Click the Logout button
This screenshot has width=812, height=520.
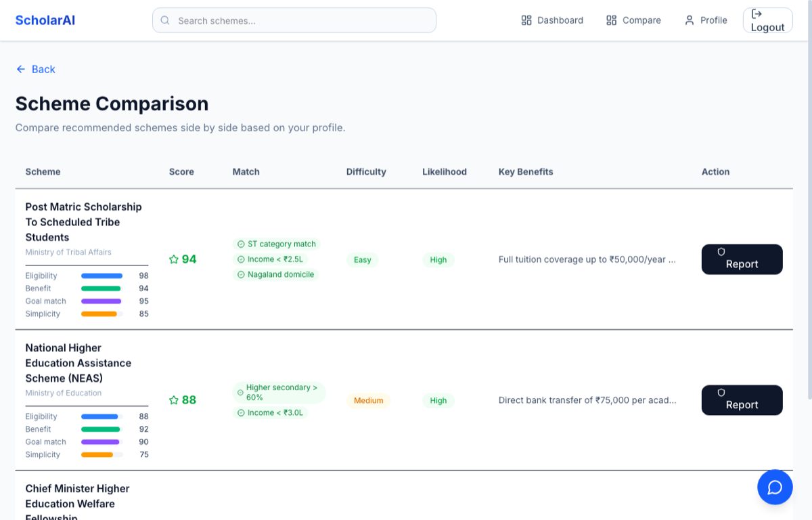pyautogui.click(x=767, y=20)
